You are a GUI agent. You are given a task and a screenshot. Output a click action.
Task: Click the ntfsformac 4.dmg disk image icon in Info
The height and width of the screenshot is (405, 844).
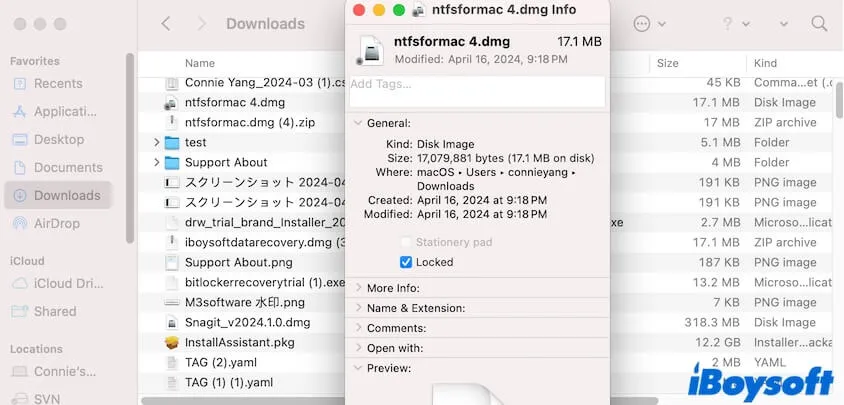[x=370, y=50]
